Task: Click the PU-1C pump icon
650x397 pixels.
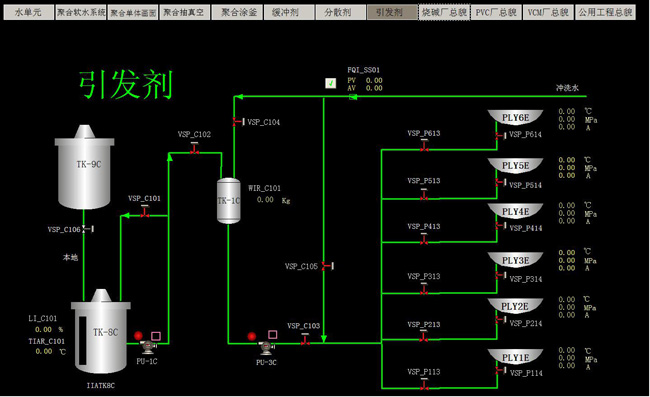Action: 147,346
